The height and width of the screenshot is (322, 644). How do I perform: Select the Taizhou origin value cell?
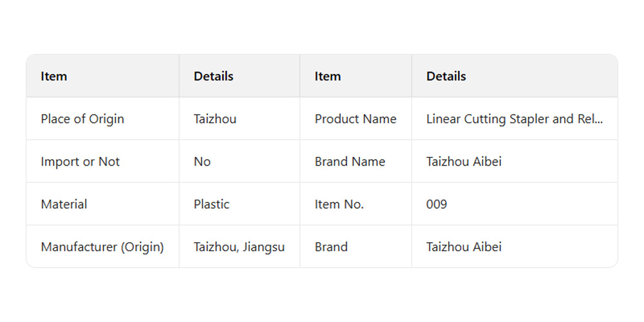215,119
